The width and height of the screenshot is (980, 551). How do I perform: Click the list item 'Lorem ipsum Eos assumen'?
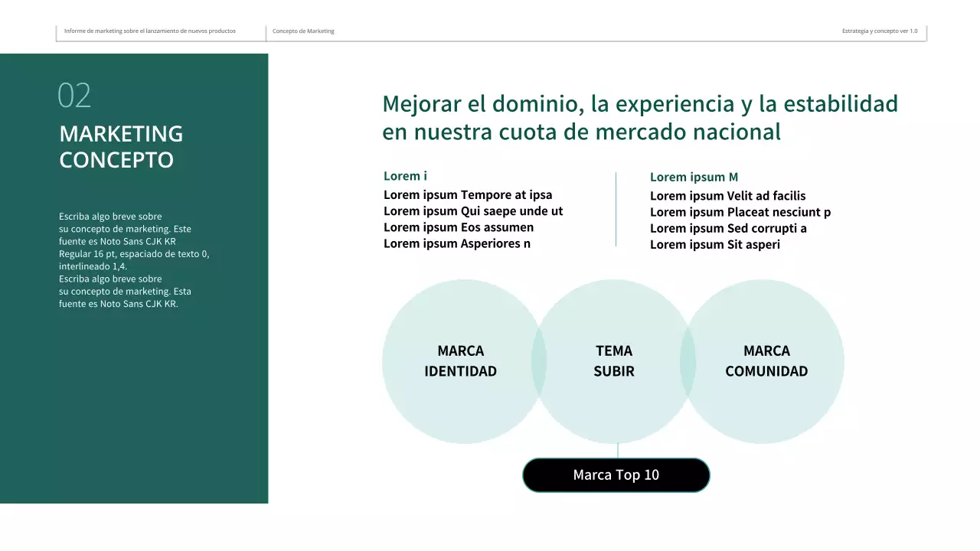pyautogui.click(x=458, y=227)
